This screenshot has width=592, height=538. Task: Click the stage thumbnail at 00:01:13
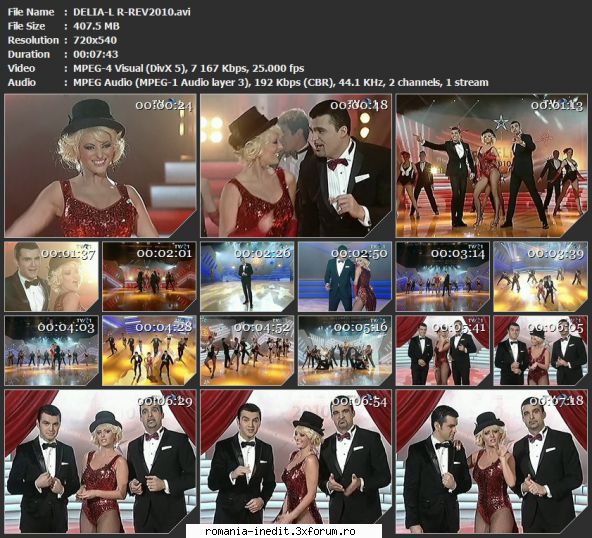pyautogui.click(x=492, y=166)
